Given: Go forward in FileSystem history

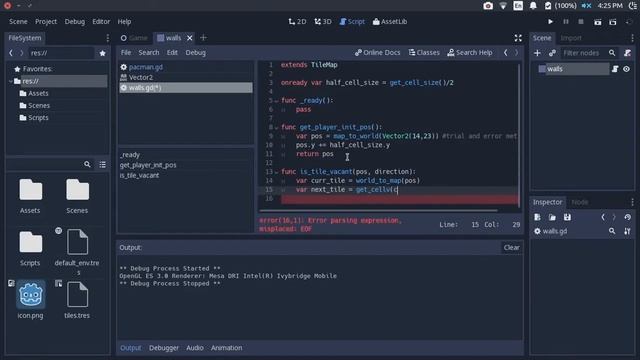Looking at the screenshot, I should click(x=22, y=53).
